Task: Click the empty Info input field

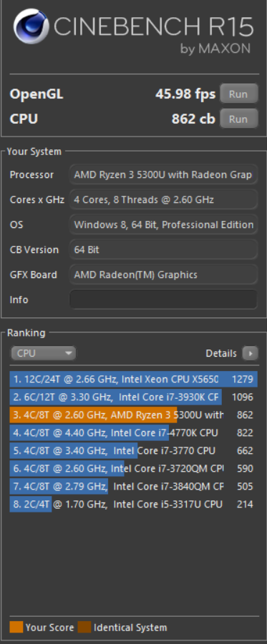Action: 163,299
